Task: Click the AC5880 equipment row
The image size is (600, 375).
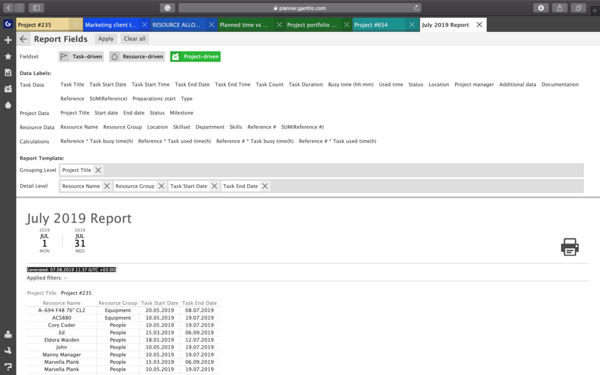Action: click(x=123, y=318)
